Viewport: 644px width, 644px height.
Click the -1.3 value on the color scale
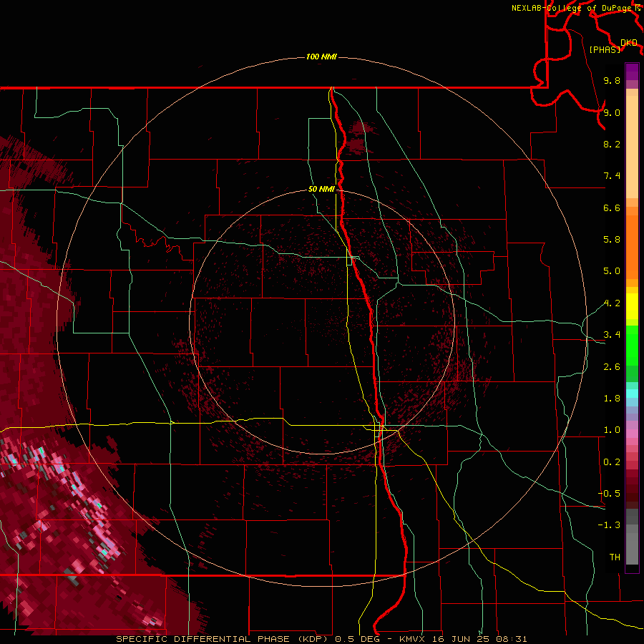(609, 525)
